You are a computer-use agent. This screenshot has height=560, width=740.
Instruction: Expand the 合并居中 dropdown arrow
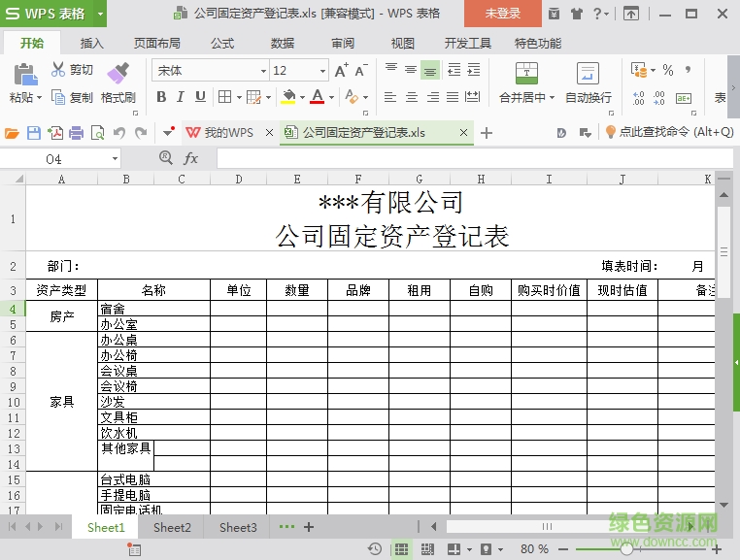pyautogui.click(x=552, y=98)
